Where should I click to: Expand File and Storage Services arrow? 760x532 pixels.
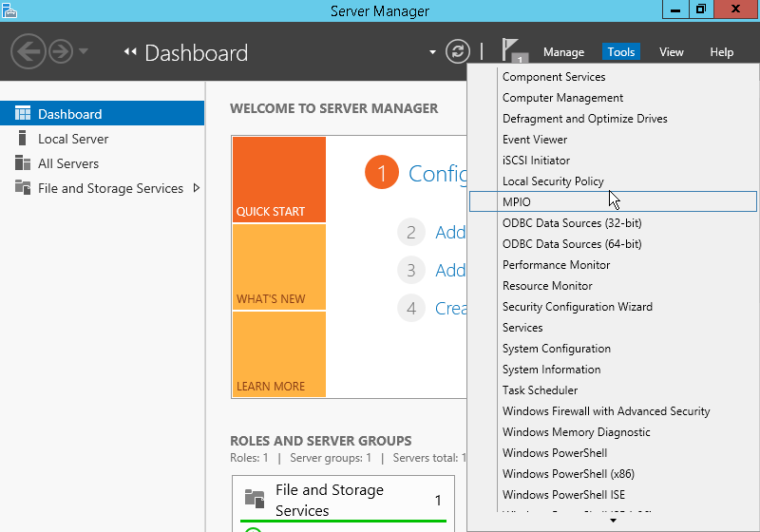tap(197, 188)
